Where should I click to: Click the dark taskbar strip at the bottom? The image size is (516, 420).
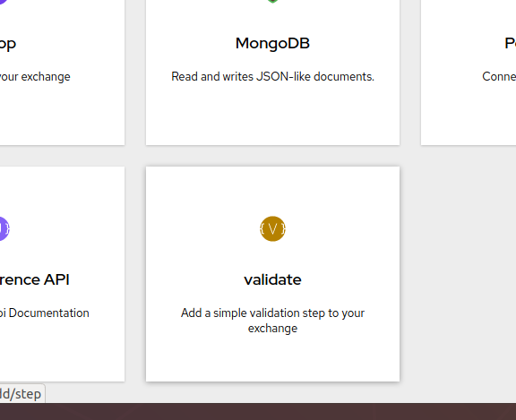point(258,411)
